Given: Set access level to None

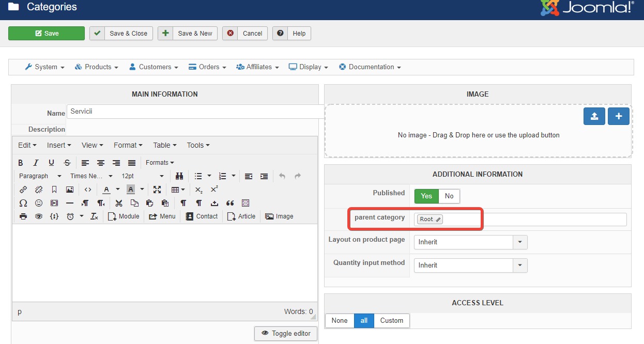Looking at the screenshot, I should 340,321.
